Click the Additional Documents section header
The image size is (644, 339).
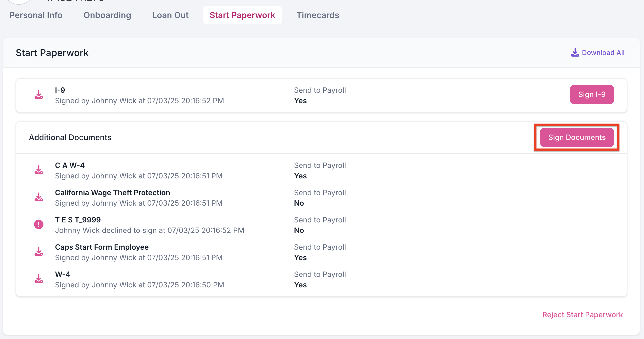tap(70, 137)
